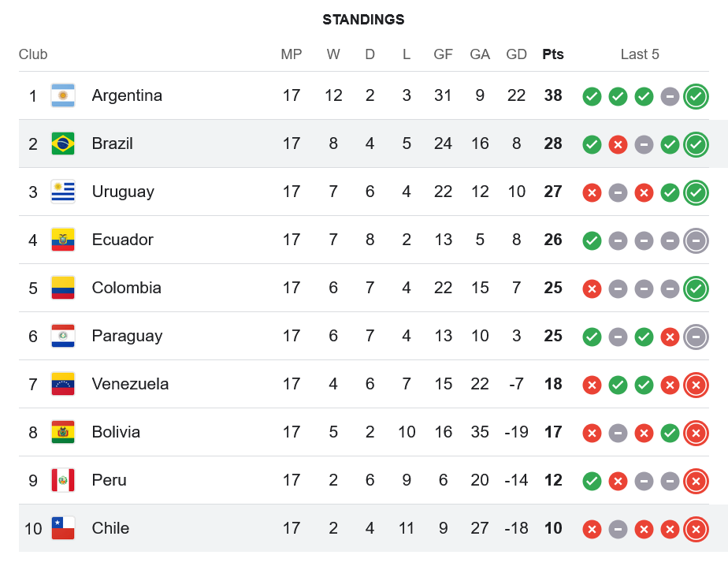Click the Paraguay flag icon

(x=63, y=336)
